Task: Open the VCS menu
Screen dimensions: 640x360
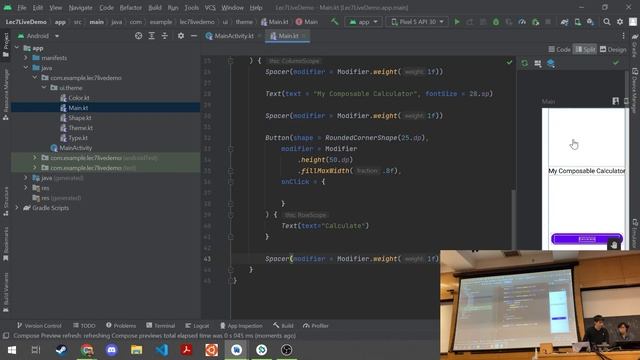Action: pyautogui.click(x=210, y=7)
